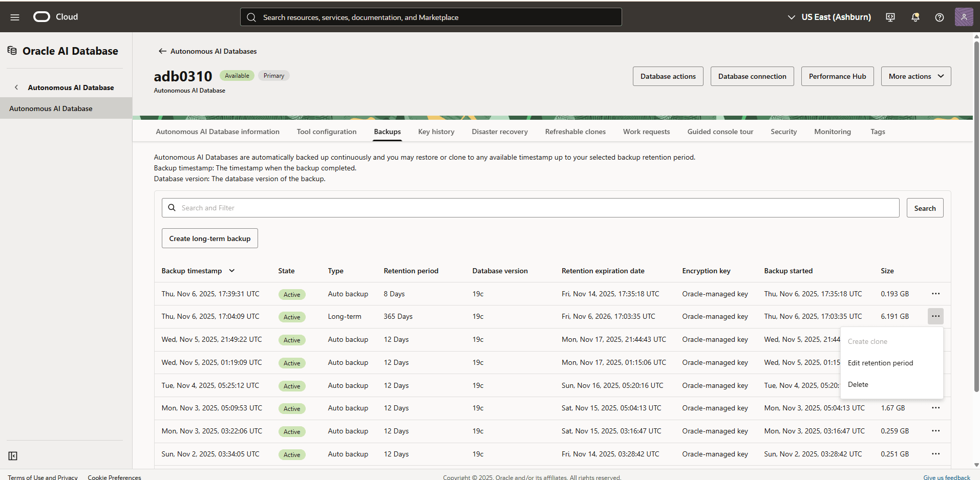Click the search magnifier in the filter bar
980x480 pixels.
coord(171,207)
